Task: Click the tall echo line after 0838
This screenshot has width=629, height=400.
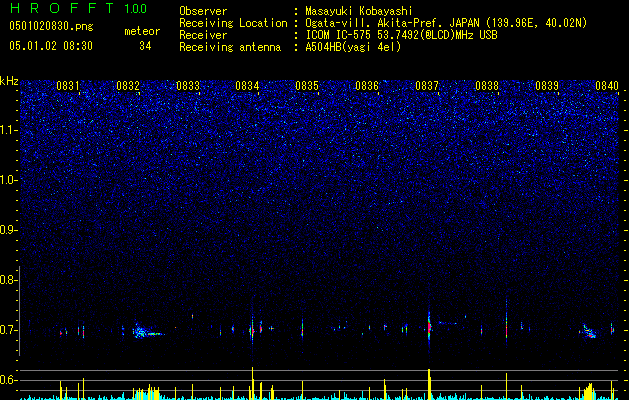Action: coord(506,321)
